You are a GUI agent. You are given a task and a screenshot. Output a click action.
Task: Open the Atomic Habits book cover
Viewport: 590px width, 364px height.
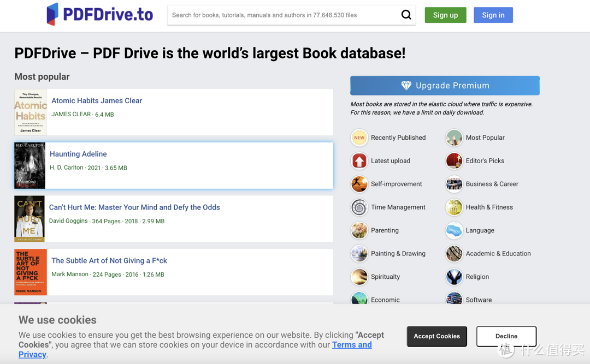(31, 112)
